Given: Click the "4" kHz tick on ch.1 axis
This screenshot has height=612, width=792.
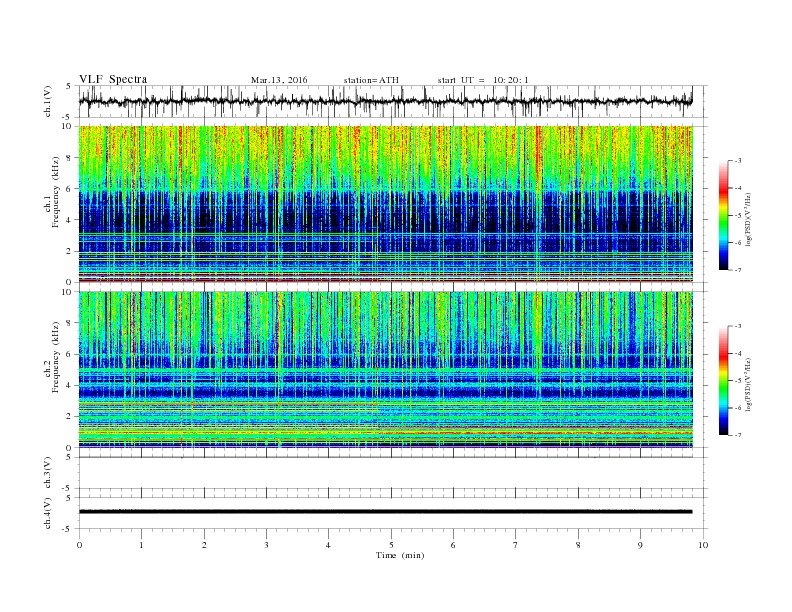Looking at the screenshot, I should click(70, 220).
